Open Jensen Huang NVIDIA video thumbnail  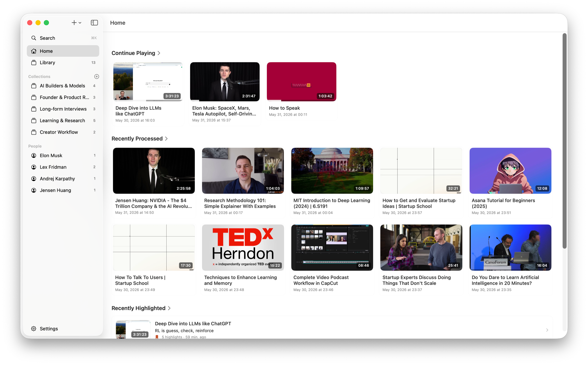click(x=154, y=171)
